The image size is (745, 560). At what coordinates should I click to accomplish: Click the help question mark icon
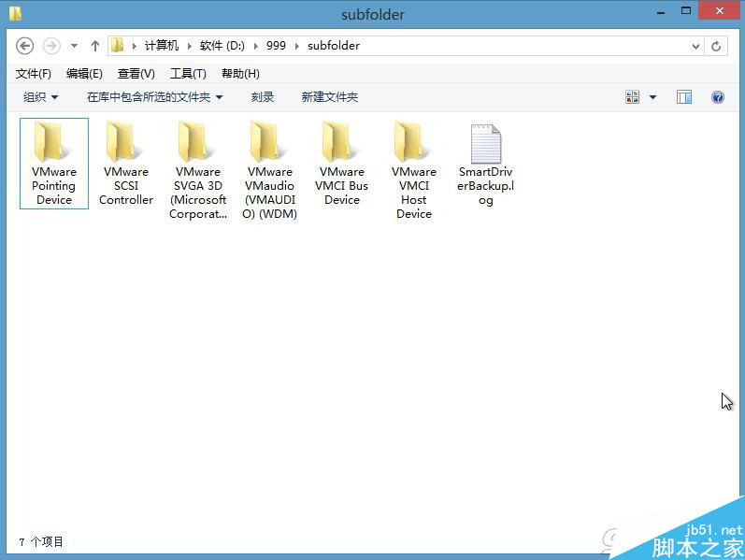[718, 97]
